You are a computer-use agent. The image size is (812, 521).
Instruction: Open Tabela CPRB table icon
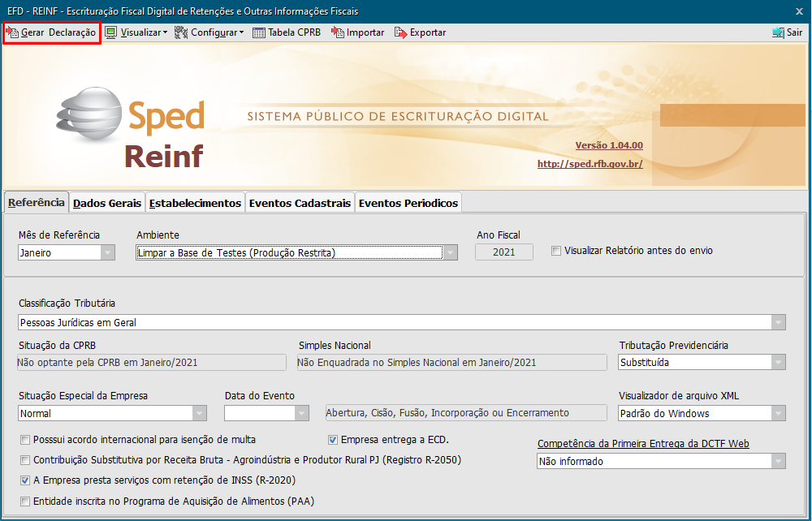click(x=259, y=32)
